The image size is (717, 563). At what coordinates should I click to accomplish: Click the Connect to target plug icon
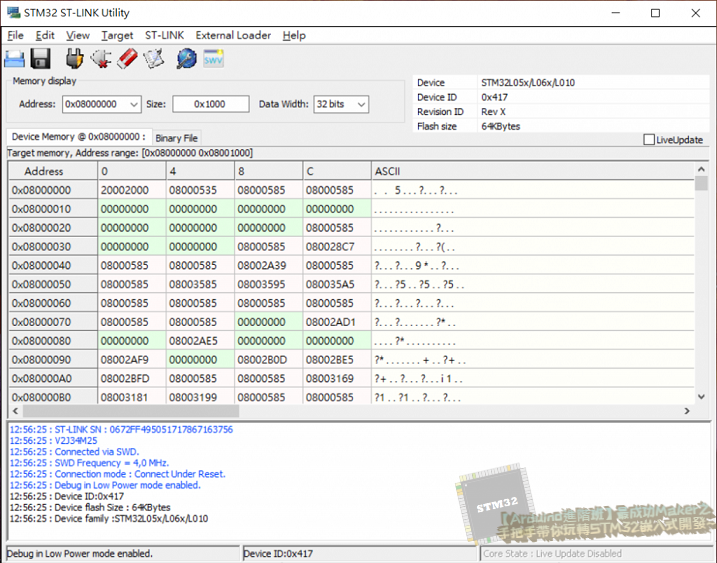click(75, 59)
